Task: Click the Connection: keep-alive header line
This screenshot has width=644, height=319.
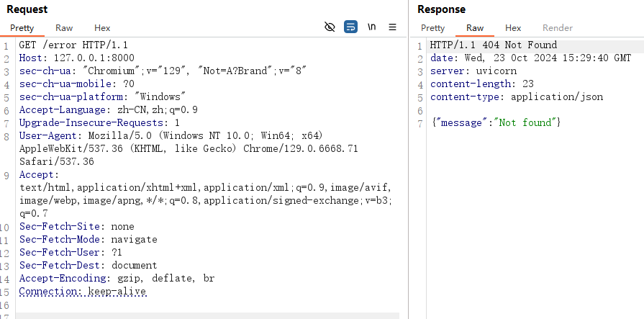Action: click(x=82, y=291)
